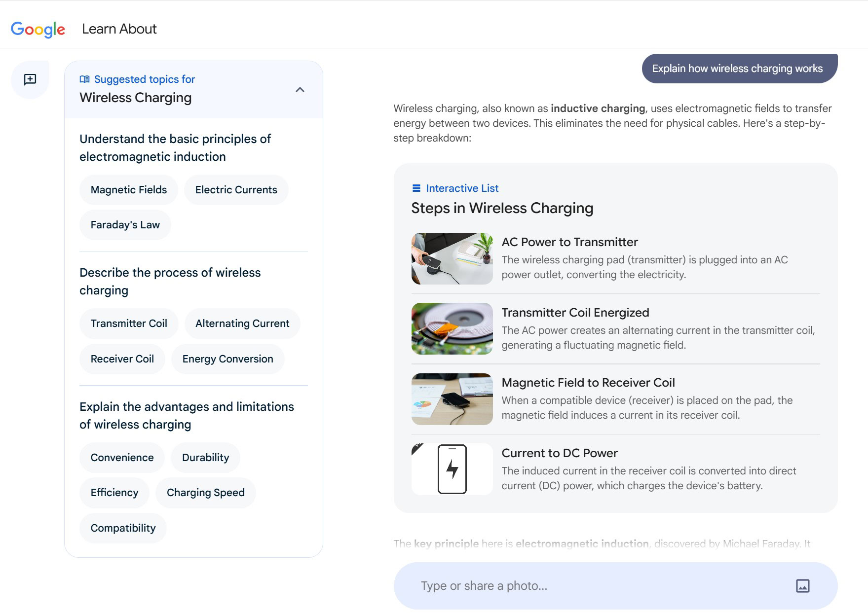The width and height of the screenshot is (868, 613).
Task: Click the Interactive List icon
Action: 416,188
